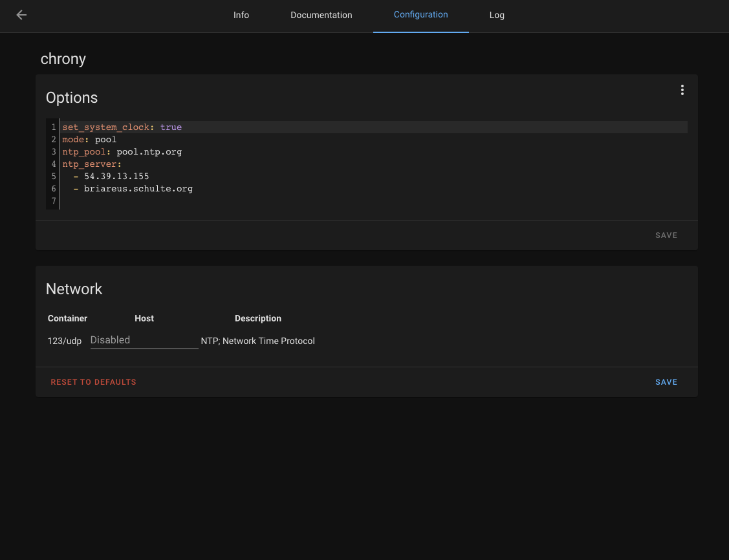Open the Documentation tab
Image resolution: width=729 pixels, height=560 pixels.
[321, 15]
